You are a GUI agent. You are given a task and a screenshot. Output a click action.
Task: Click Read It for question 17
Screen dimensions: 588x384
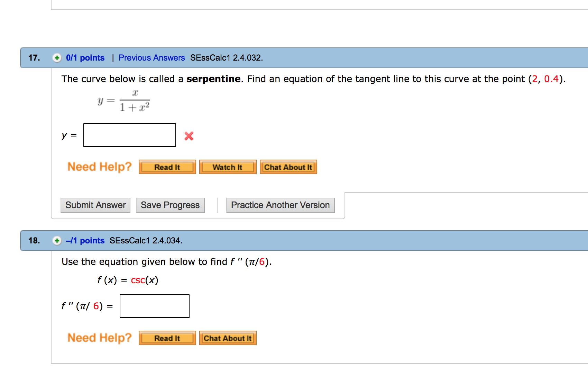pos(167,167)
